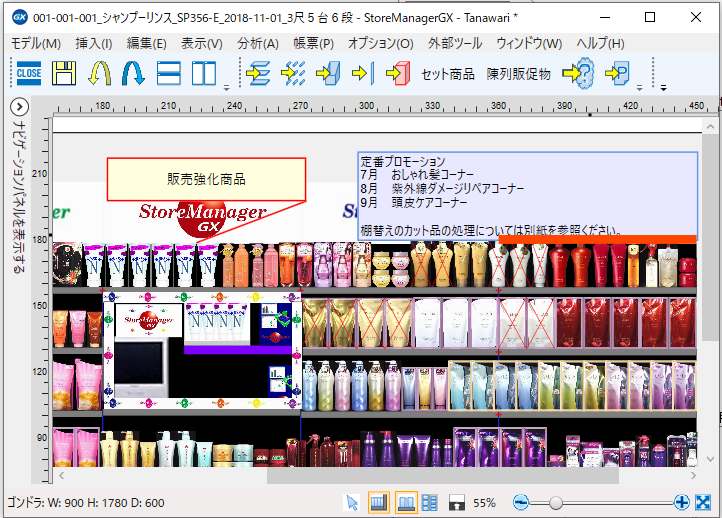
Task: Click the zoom slider handle
Action: pyautogui.click(x=556, y=502)
